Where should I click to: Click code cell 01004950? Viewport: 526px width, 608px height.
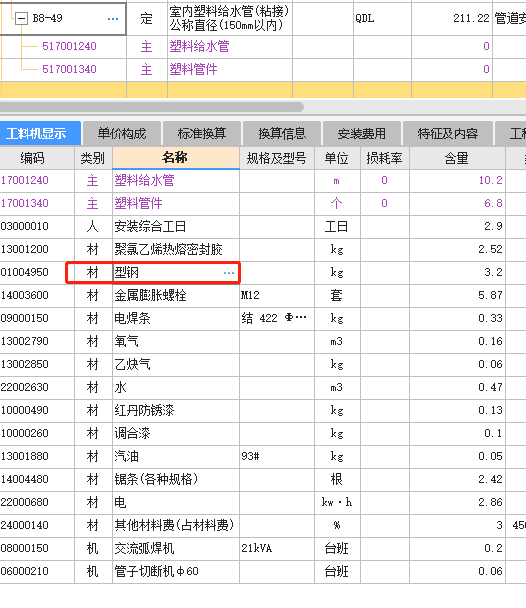(x=37, y=273)
